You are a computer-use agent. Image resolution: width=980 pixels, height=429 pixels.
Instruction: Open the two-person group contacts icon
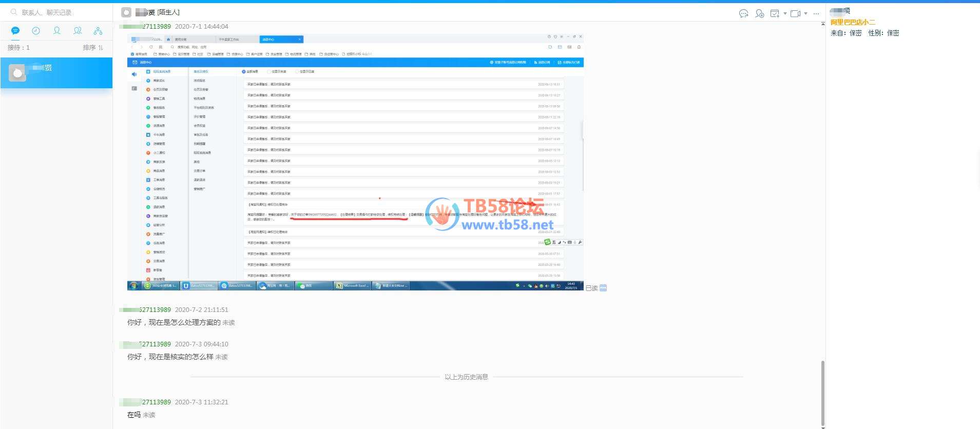78,31
